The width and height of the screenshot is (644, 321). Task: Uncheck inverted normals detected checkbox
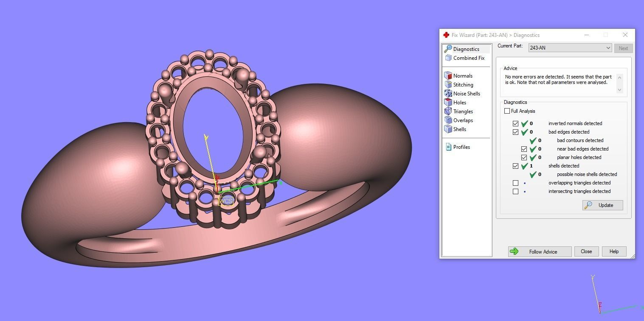coord(515,123)
